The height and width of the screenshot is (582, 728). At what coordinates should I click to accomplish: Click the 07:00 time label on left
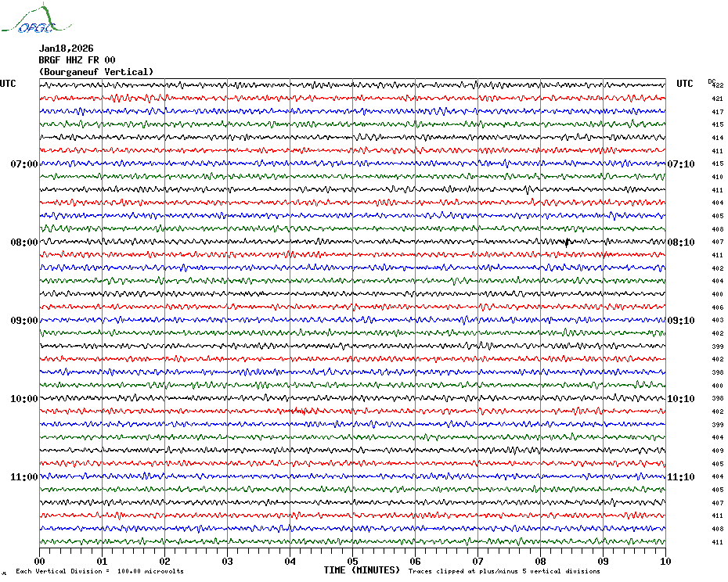24,164
